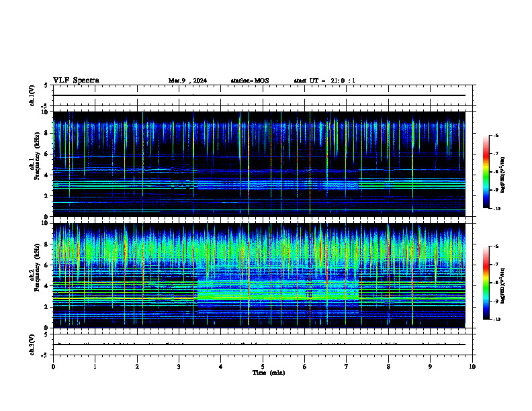
Task: Click the "2" kHz tick of ch.1 frequency axis
Action: [x=46, y=195]
